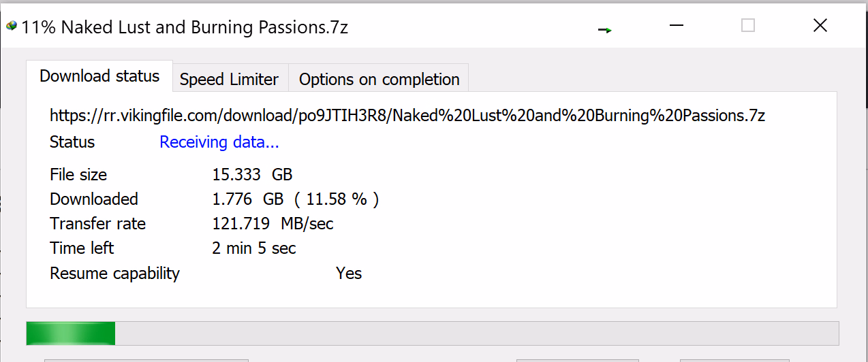The width and height of the screenshot is (868, 362).
Task: Click the blue "Receiving data..." status text
Action: tap(219, 142)
